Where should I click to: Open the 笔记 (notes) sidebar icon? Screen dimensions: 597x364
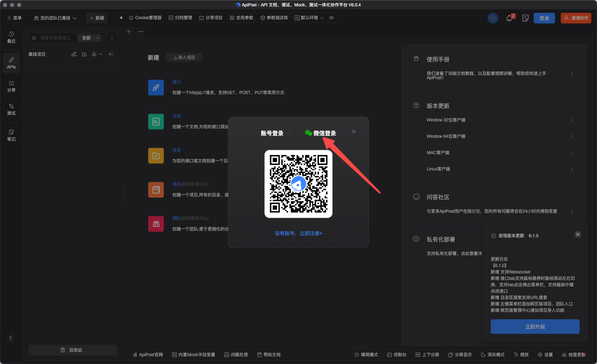11,135
